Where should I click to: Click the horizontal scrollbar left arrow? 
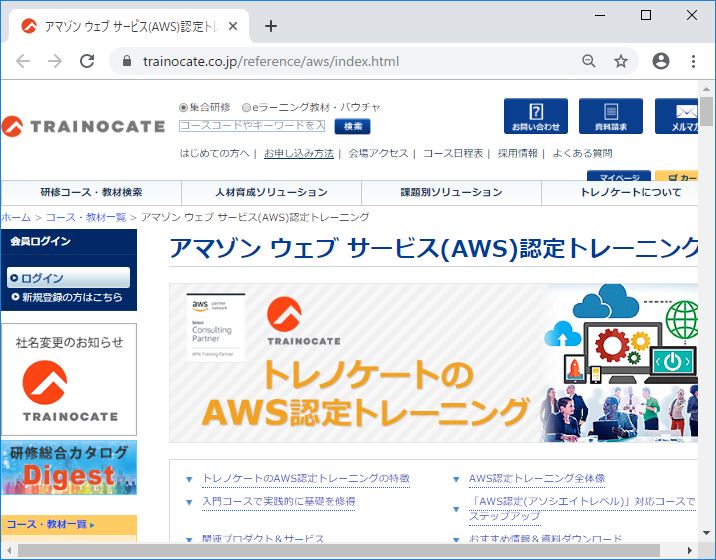pyautogui.click(x=9, y=550)
